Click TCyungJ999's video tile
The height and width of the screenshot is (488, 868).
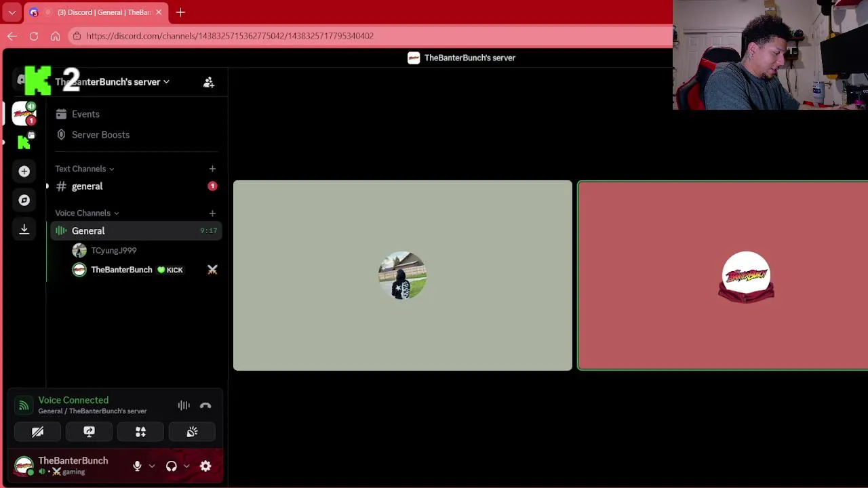pos(403,275)
